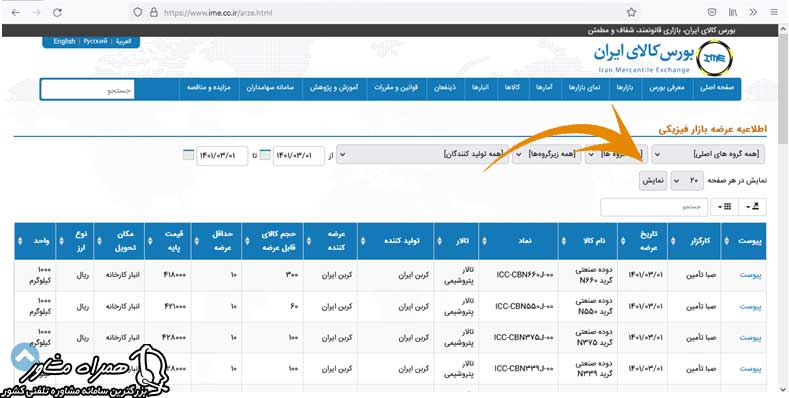The width and height of the screenshot is (789, 398).
Task: Open the قوانین و مقررات menu item
Action: click(x=397, y=88)
